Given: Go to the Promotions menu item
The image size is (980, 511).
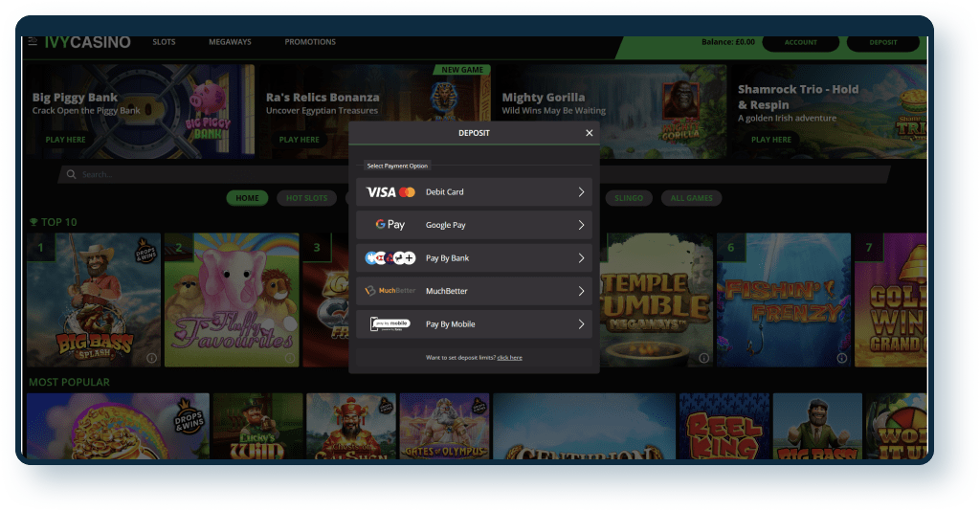Looking at the screenshot, I should point(310,42).
